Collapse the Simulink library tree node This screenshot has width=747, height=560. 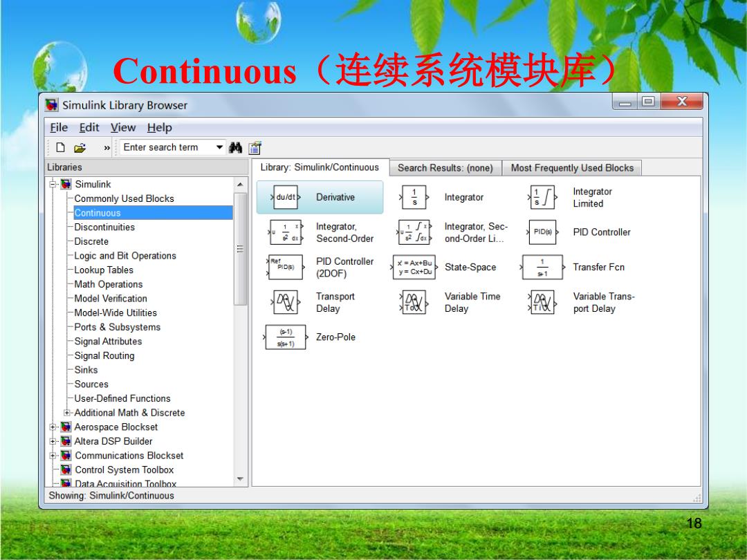(53, 184)
